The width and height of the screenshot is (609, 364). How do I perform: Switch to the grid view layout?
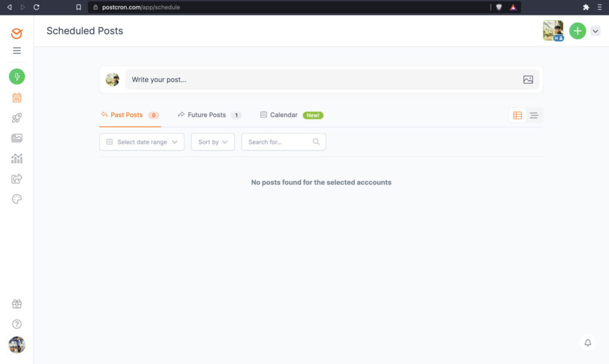[517, 115]
